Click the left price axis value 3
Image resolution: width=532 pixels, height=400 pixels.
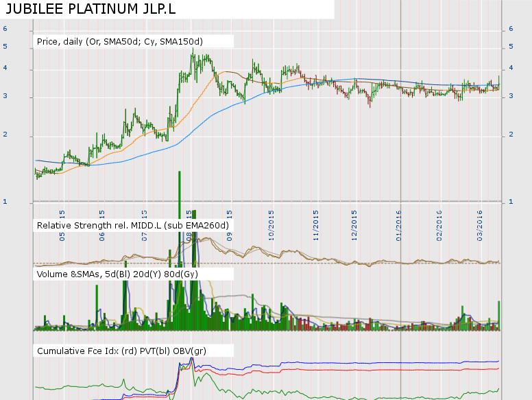tap(5, 96)
